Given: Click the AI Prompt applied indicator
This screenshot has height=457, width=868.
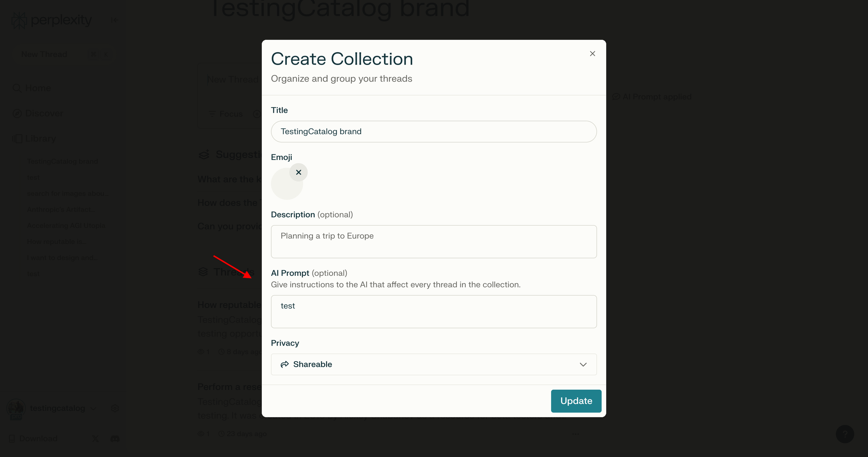Looking at the screenshot, I should click(x=652, y=97).
